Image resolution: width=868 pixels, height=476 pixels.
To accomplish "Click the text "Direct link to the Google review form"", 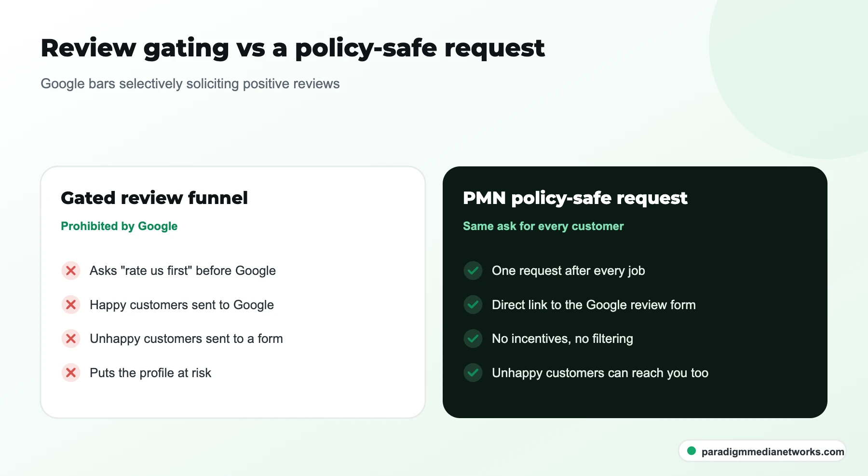I will pyautogui.click(x=594, y=305).
